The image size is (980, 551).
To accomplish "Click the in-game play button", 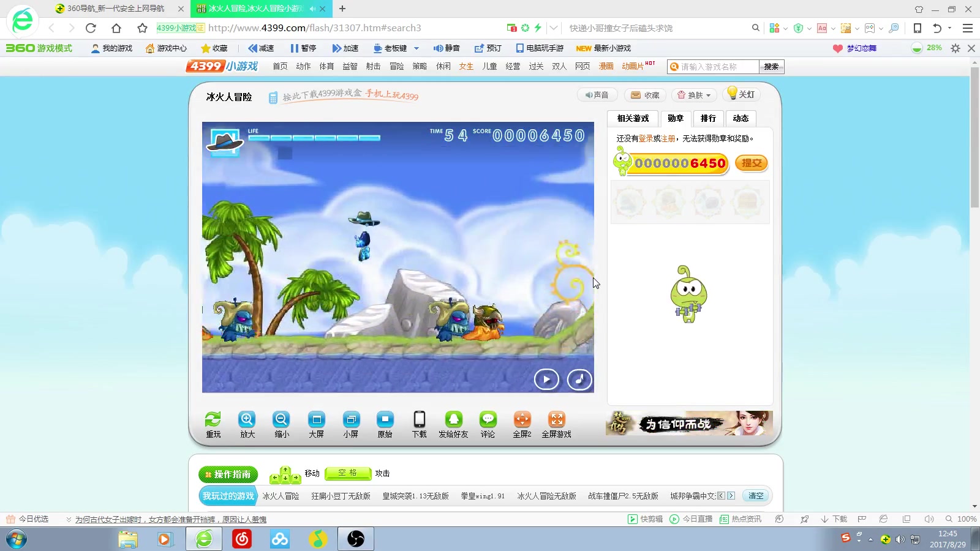I will (546, 380).
